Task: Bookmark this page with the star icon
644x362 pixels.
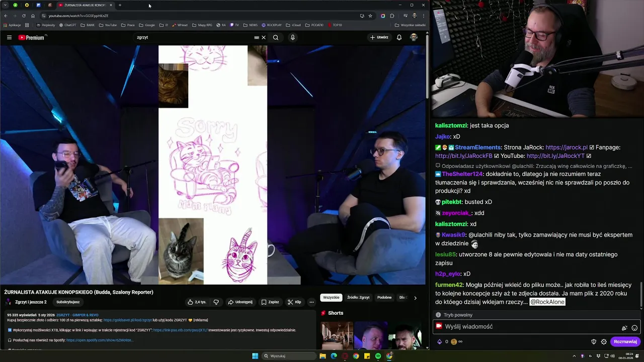Action: (370, 16)
